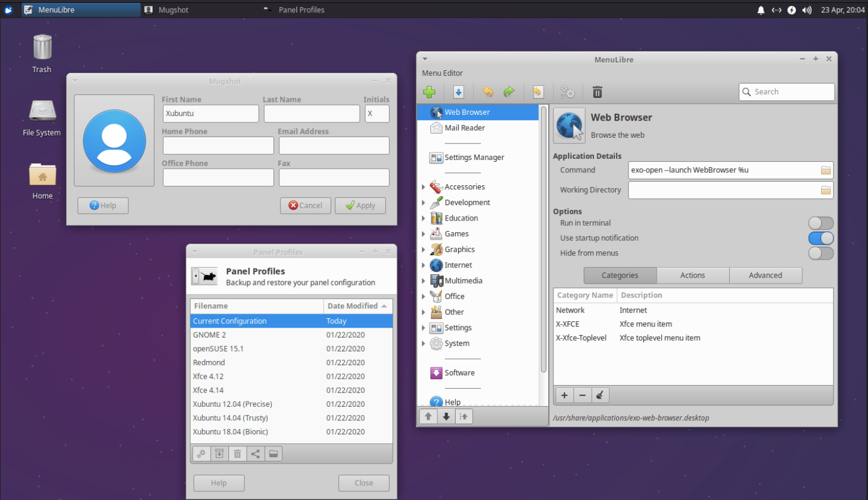Click the MenuLibre Search field
The image size is (868, 500).
coord(787,92)
